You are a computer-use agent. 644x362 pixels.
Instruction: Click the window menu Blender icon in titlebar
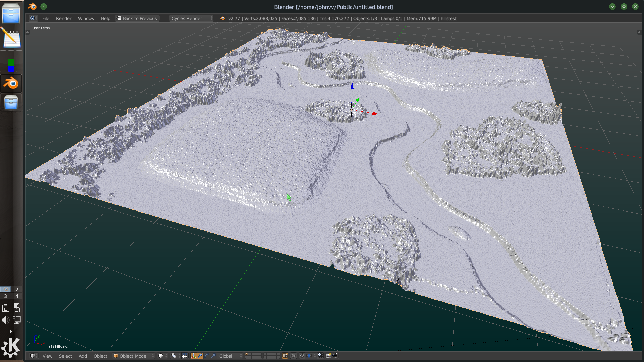(x=32, y=6)
